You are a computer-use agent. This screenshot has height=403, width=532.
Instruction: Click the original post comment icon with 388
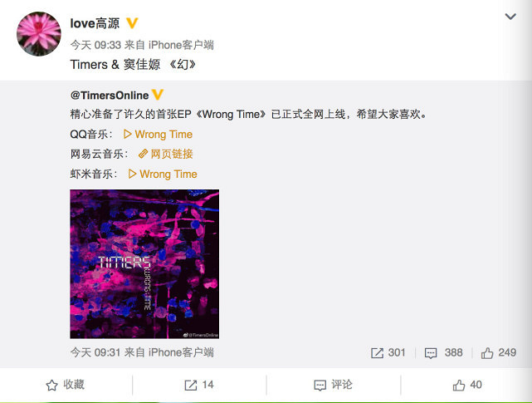[x=443, y=352]
